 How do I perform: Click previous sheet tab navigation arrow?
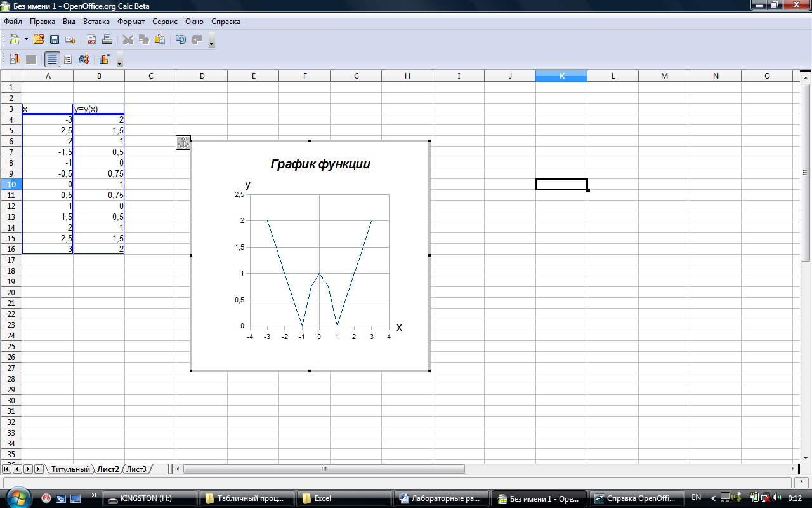(x=17, y=469)
